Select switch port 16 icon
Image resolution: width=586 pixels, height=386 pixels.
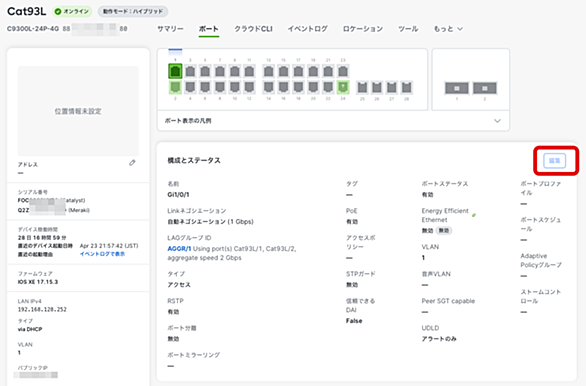click(284, 87)
